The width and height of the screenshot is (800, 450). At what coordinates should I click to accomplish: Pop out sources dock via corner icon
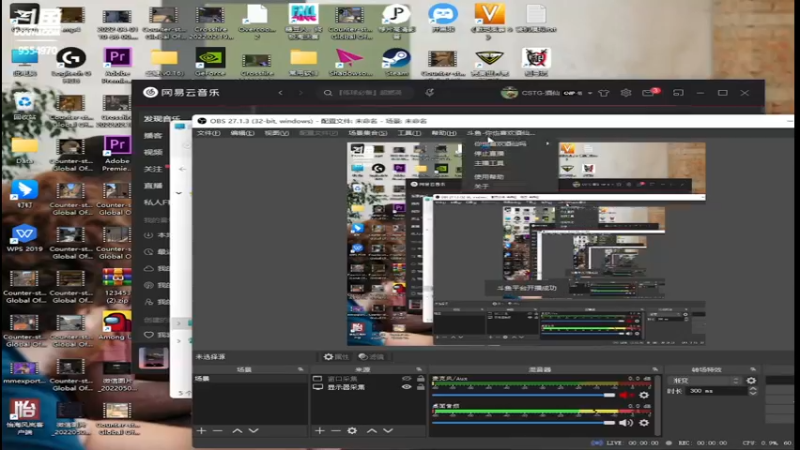point(419,369)
